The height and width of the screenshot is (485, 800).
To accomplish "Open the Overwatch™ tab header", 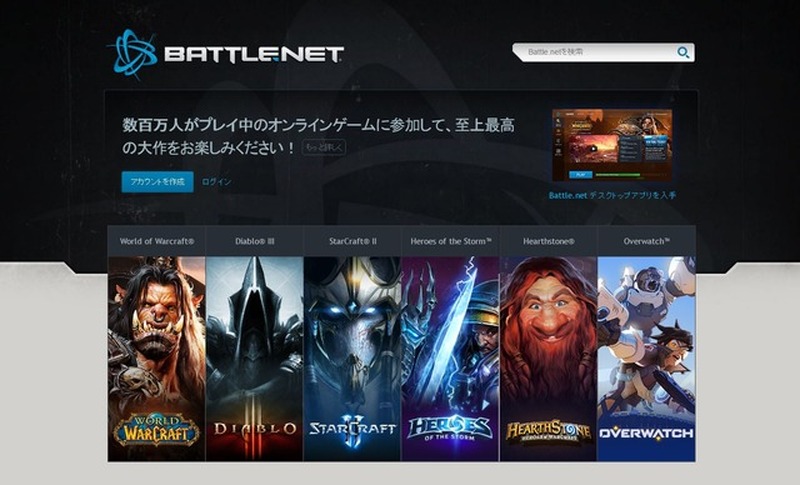I will point(646,241).
